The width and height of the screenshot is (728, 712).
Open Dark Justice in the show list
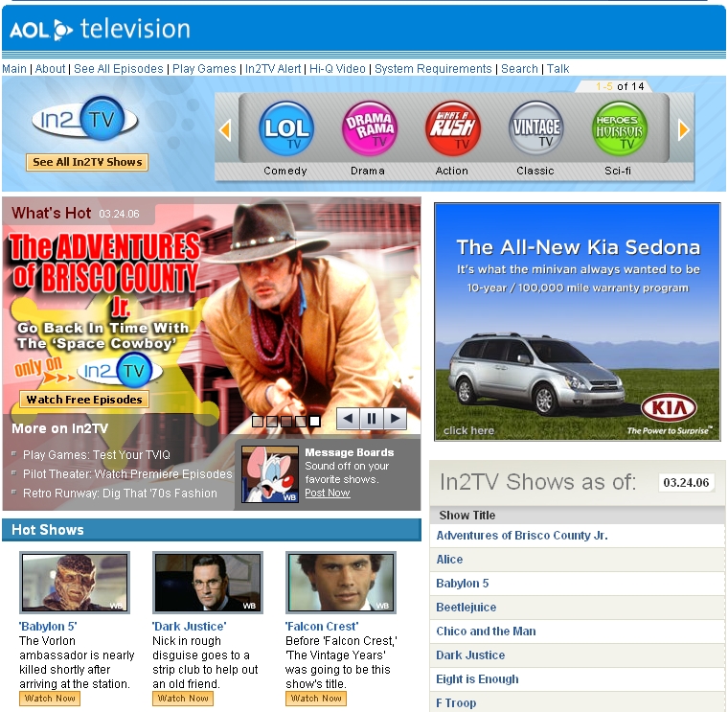[470, 655]
